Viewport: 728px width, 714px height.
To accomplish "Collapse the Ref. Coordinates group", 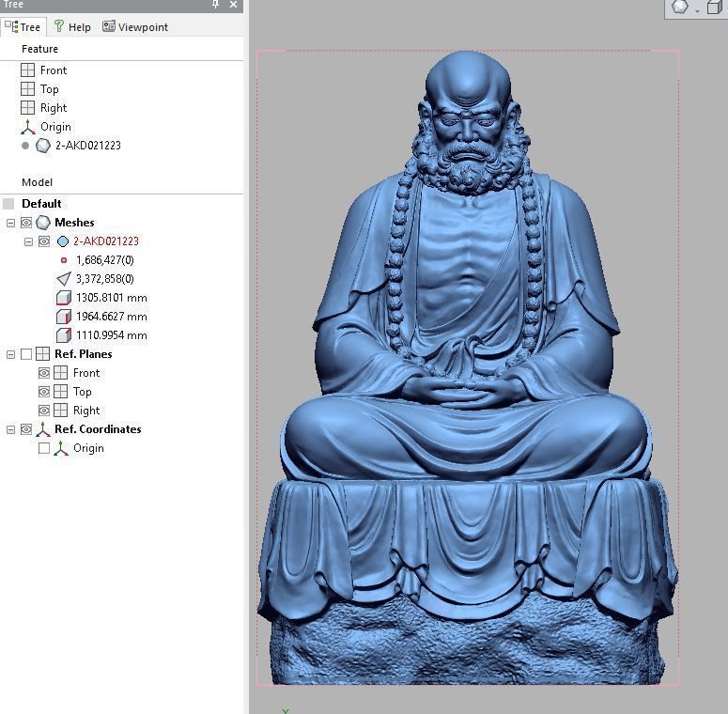I will 10,430.
